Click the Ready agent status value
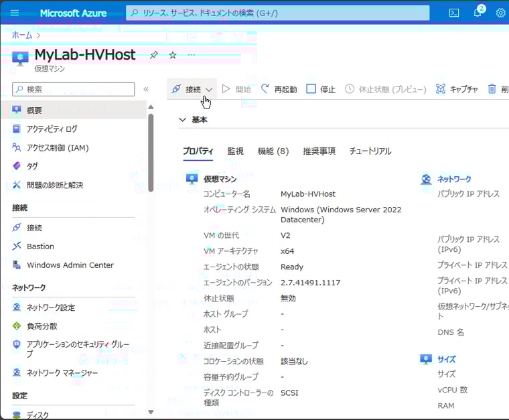Viewport: 509px width, 420px height. click(x=292, y=267)
